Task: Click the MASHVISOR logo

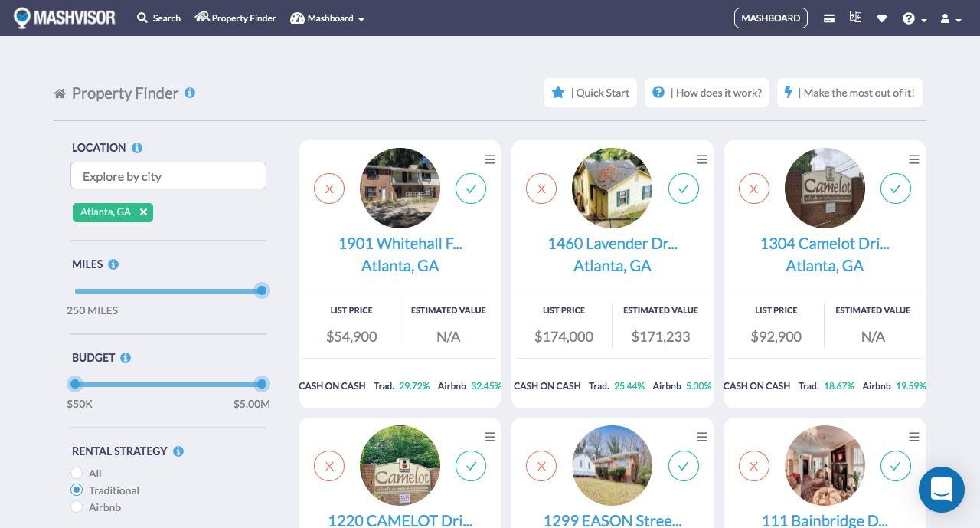Action: [x=65, y=17]
